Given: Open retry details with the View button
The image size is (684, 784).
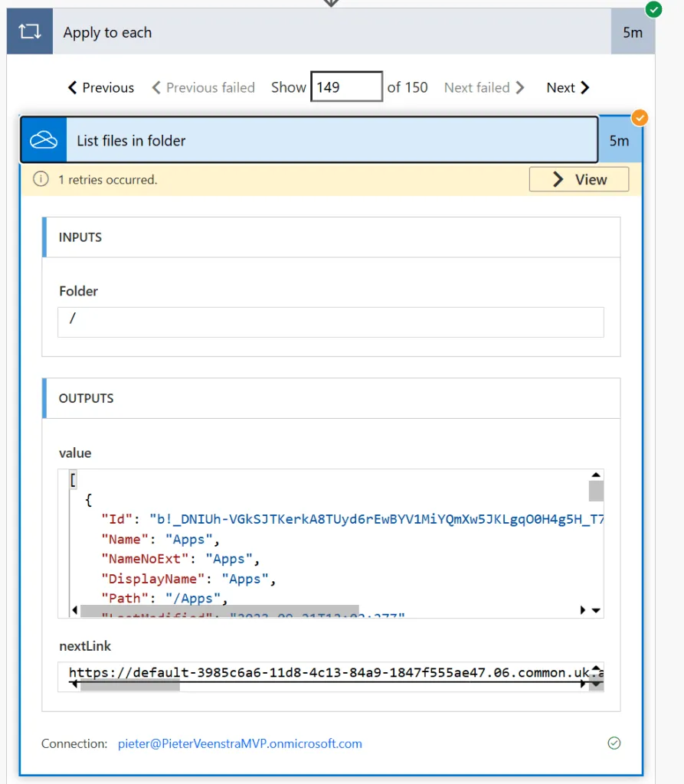Looking at the screenshot, I should click(579, 178).
